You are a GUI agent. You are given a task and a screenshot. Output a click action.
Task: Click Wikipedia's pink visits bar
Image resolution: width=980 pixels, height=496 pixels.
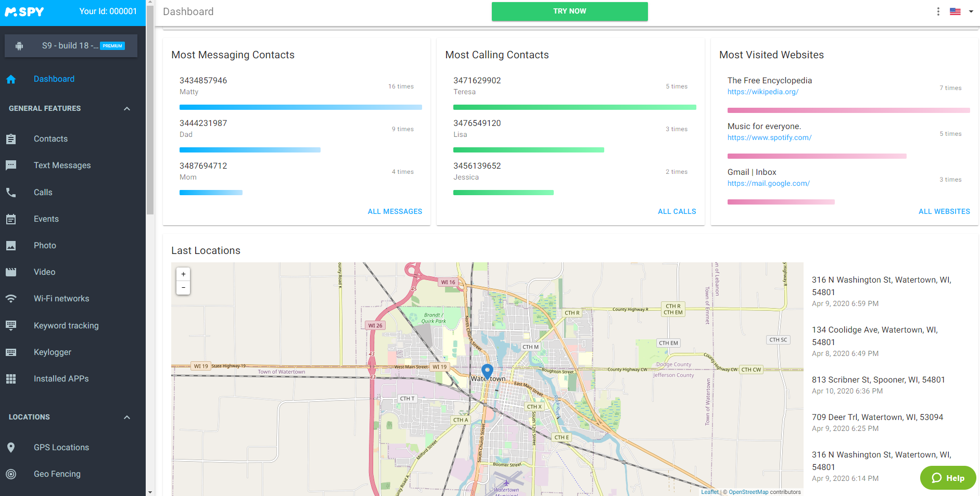coord(849,110)
